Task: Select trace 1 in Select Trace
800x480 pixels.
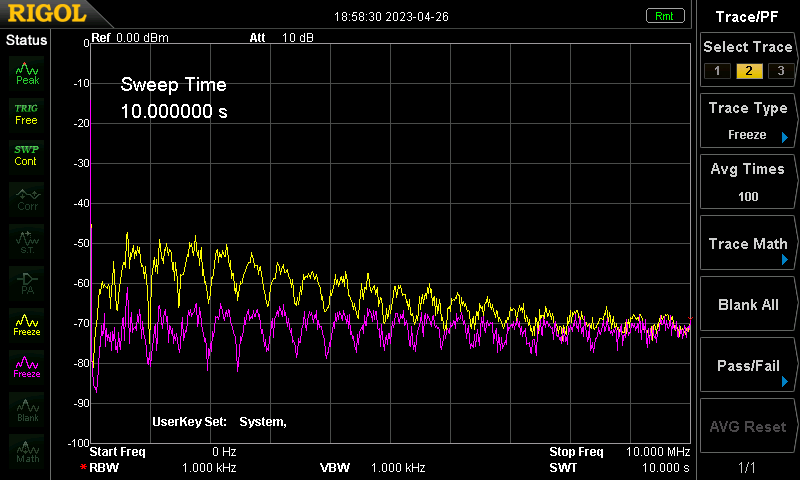Action: pos(717,71)
